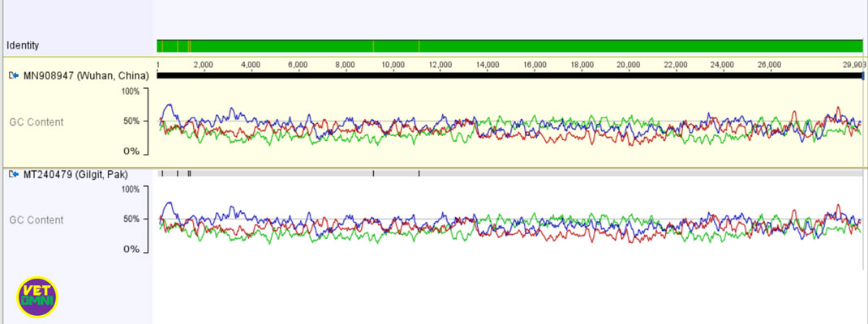Image resolution: width=868 pixels, height=324 pixels.
Task: Click the 100% axis label of Wuhan graph
Action: (131, 91)
